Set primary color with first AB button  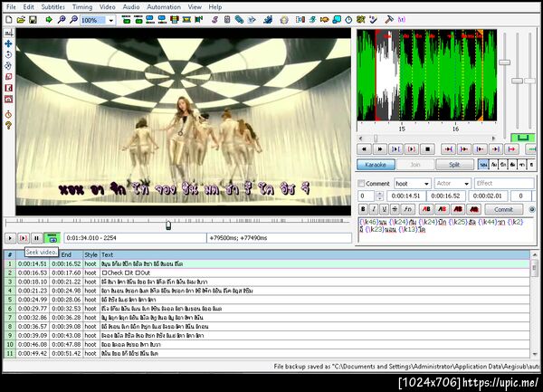[x=426, y=209]
